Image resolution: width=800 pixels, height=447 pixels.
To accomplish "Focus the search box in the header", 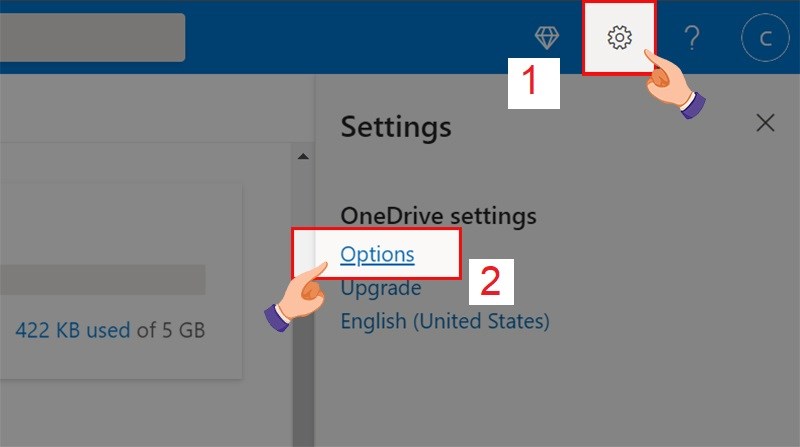I will pyautogui.click(x=90, y=38).
